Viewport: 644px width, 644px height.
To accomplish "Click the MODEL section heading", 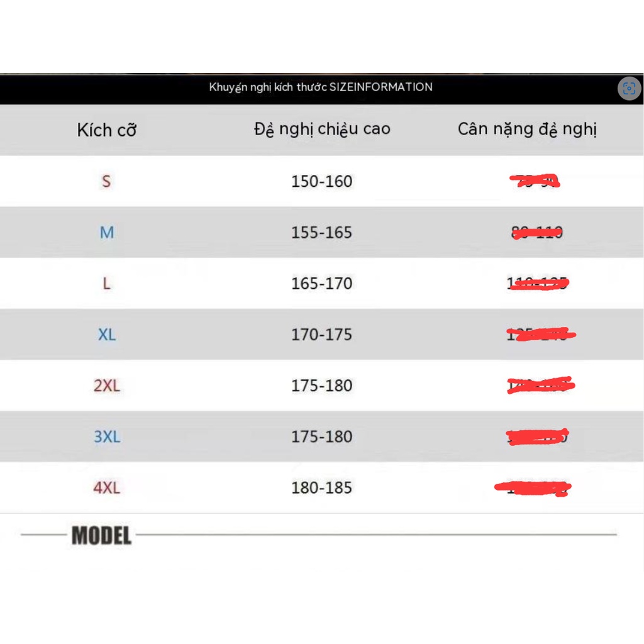I will [x=102, y=536].
